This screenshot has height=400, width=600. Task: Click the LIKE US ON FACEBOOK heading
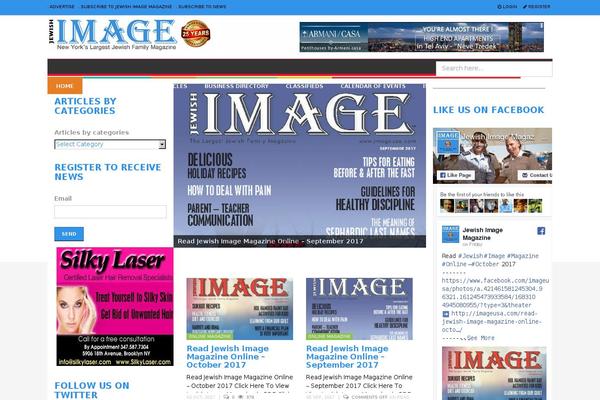pyautogui.click(x=488, y=110)
